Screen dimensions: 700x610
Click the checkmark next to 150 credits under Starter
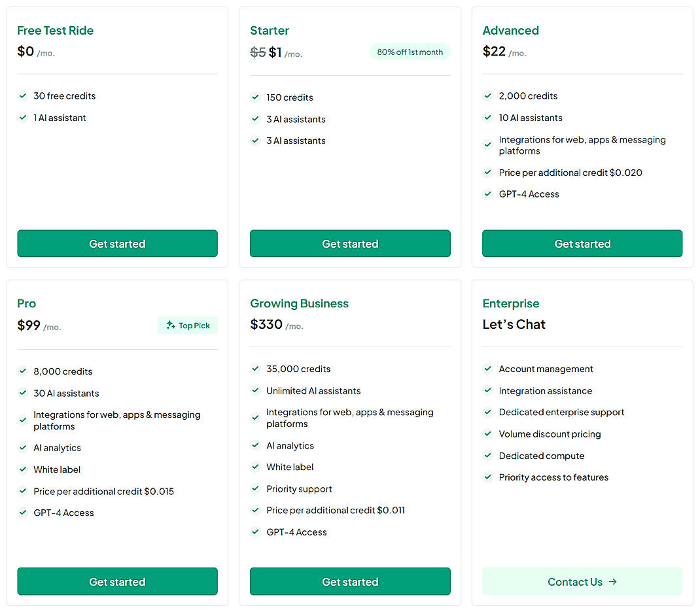255,97
